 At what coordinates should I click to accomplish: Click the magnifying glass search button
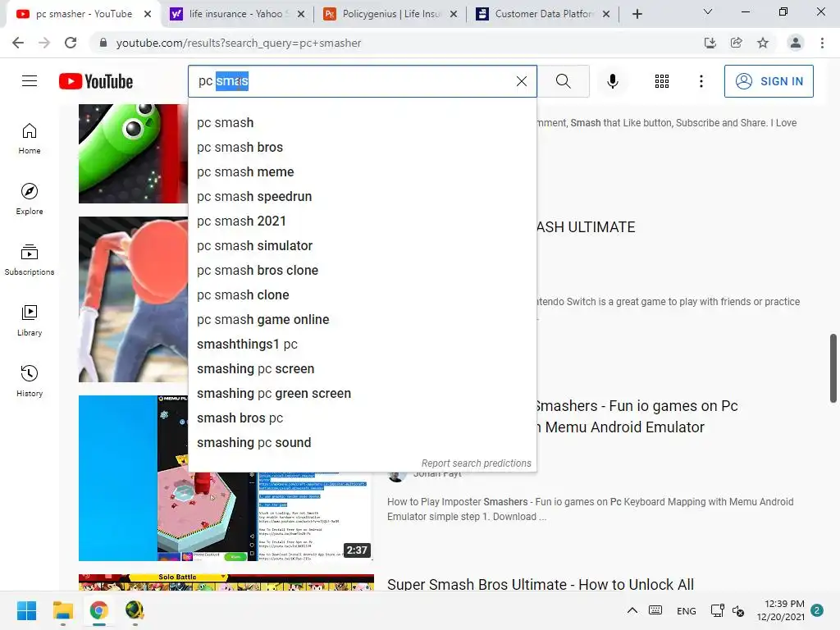563,81
